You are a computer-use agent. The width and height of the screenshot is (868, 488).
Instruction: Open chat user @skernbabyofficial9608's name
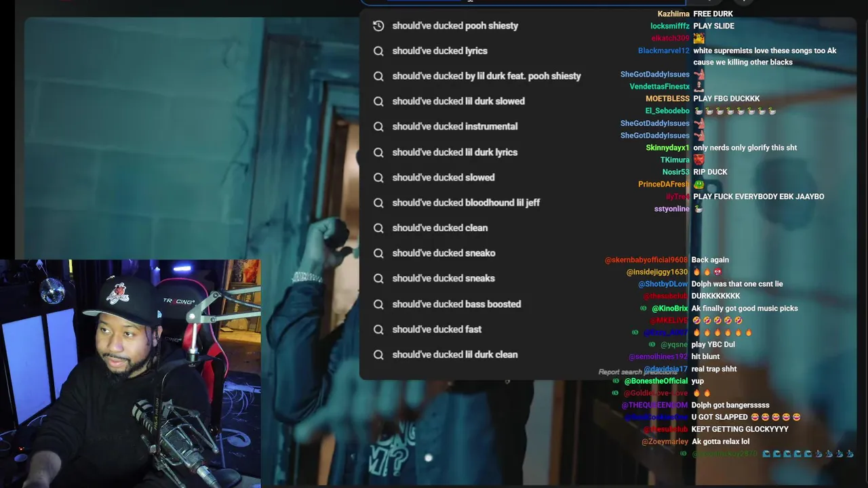[x=646, y=260]
